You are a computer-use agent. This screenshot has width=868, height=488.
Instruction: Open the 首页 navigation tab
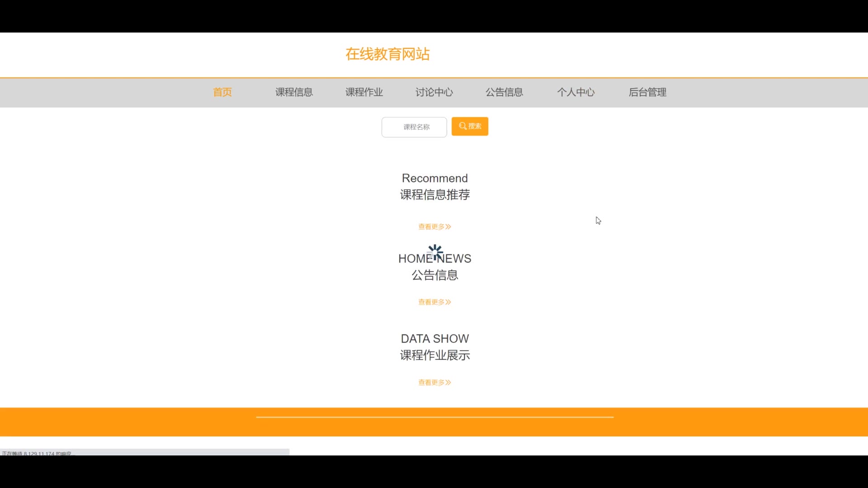click(x=222, y=92)
